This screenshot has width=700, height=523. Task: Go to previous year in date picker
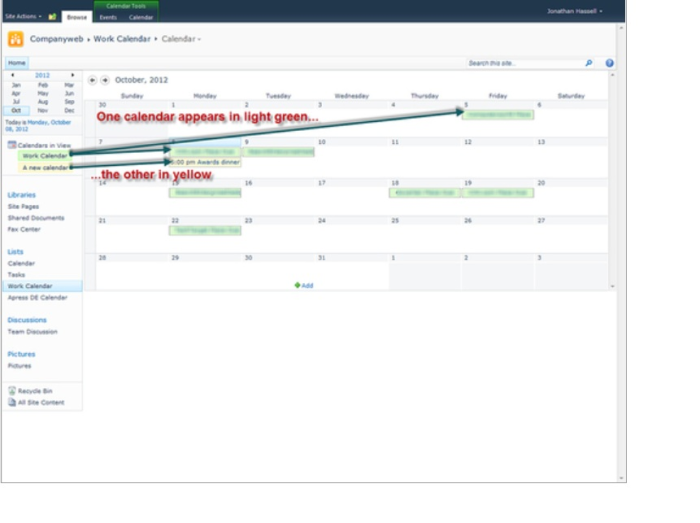(12, 75)
